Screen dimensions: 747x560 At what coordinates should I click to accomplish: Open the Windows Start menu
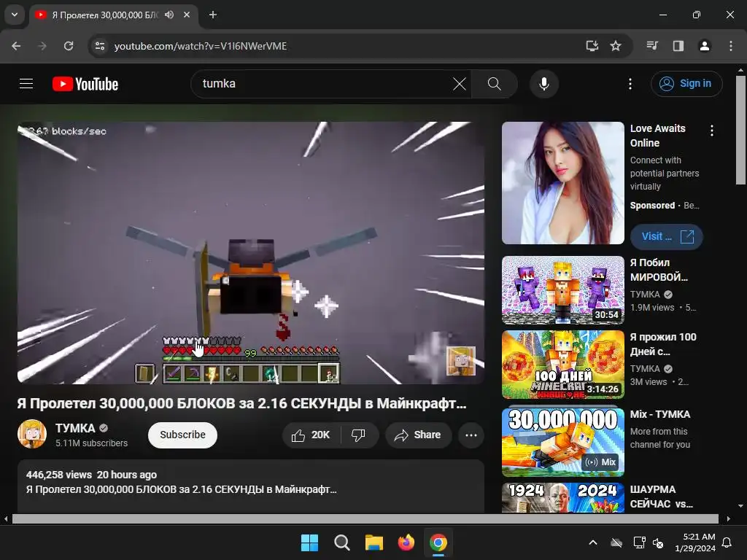[309, 542]
